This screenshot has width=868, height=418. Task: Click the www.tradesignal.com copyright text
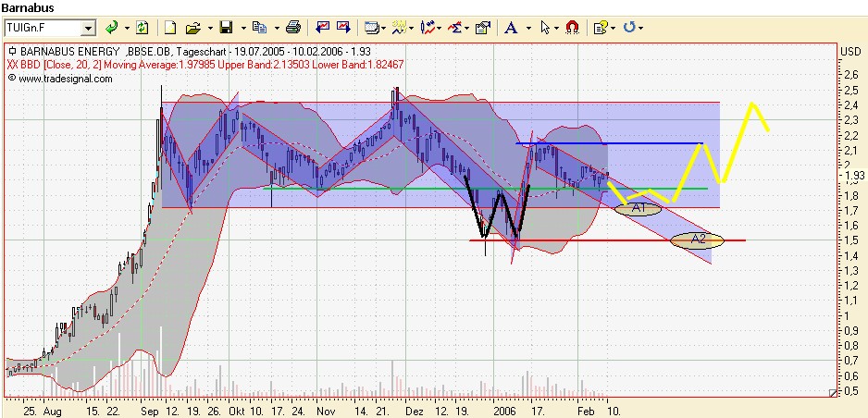click(65, 79)
